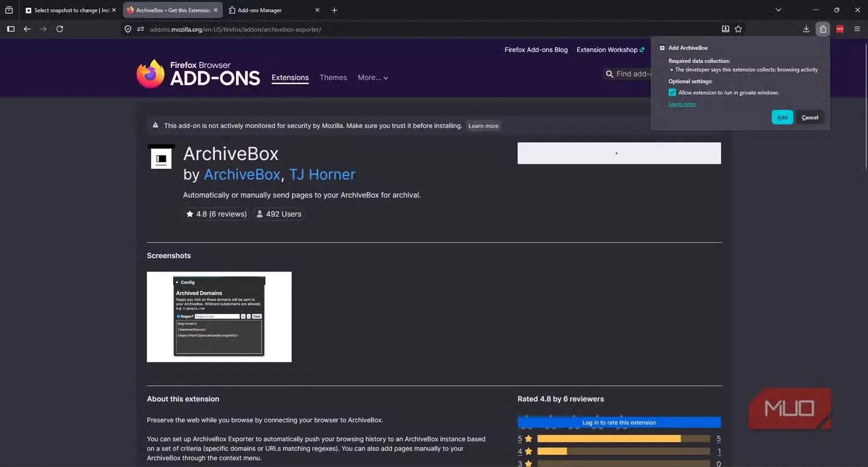This screenshot has height=467, width=868.
Task: Click the Forward arrow
Action: [x=43, y=29]
